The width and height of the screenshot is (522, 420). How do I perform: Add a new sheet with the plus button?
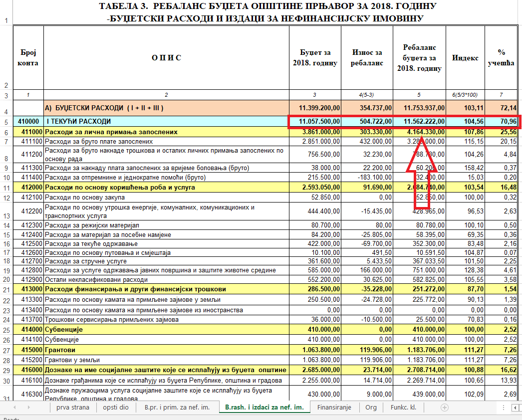(445, 408)
